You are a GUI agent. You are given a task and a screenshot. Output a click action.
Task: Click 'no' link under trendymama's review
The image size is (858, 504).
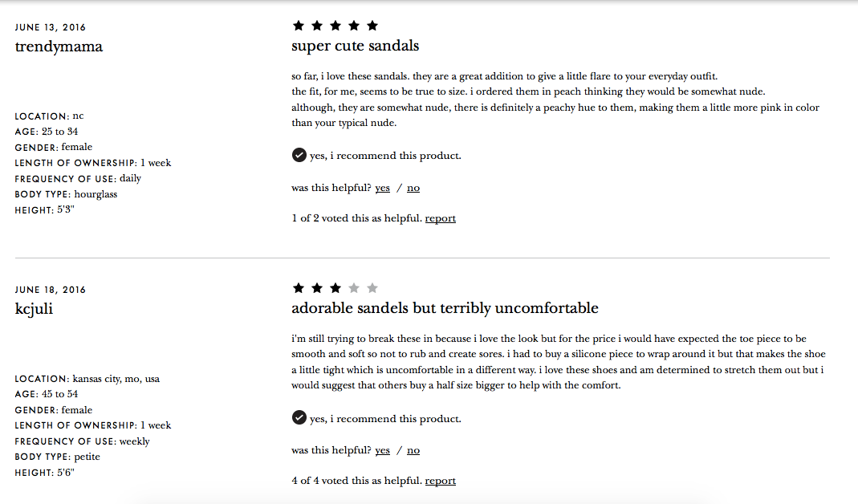(413, 187)
